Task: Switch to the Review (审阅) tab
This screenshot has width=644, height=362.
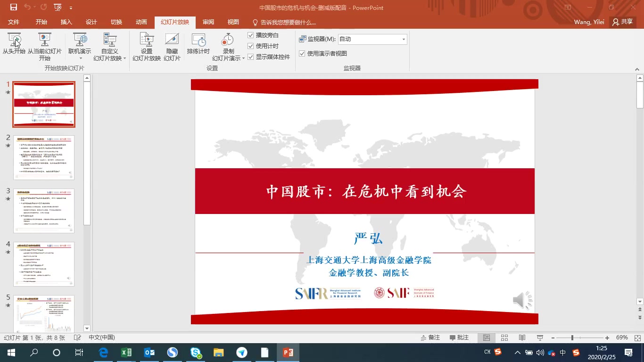Action: (208, 22)
